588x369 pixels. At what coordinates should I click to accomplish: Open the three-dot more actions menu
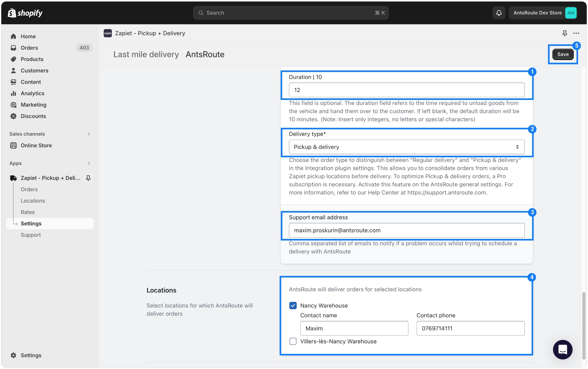576,33
